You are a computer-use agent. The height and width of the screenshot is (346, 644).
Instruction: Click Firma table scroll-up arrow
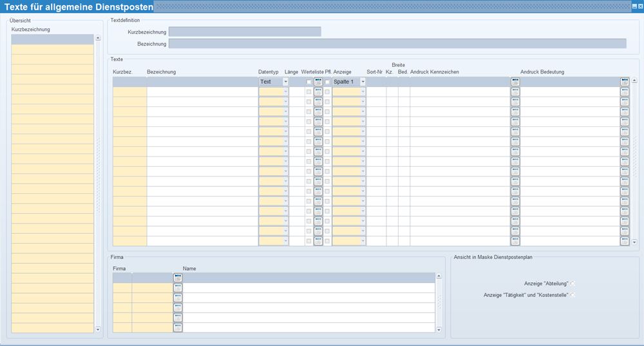[439, 276]
